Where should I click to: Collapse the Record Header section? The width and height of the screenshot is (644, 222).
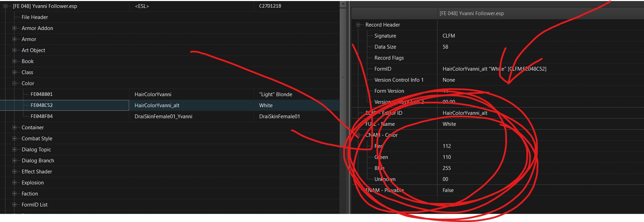click(x=358, y=25)
